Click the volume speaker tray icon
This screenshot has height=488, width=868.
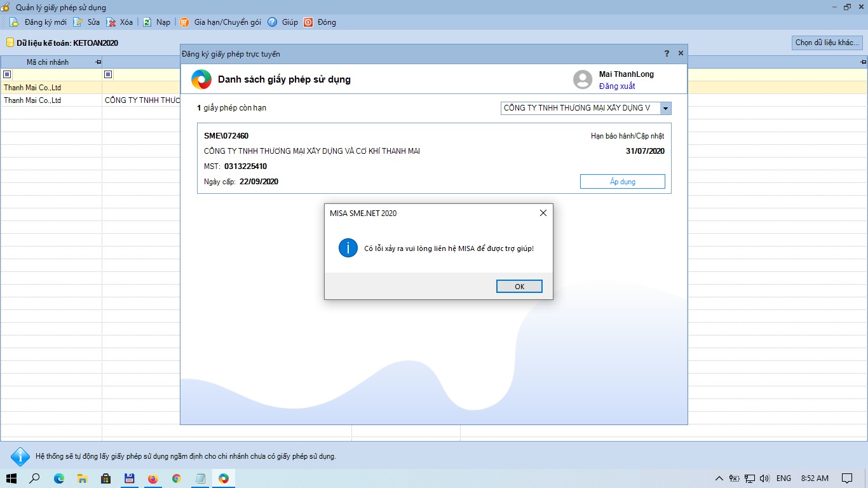point(764,478)
